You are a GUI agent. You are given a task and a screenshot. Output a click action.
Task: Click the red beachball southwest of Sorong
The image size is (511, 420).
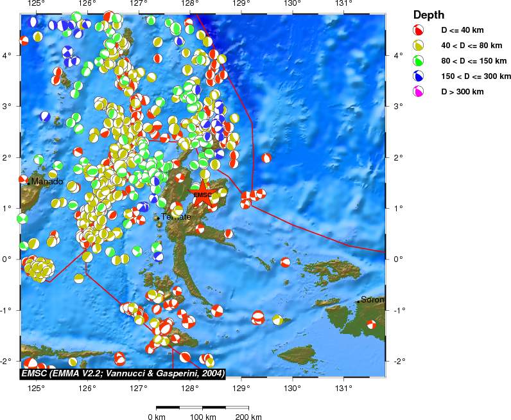(370, 324)
